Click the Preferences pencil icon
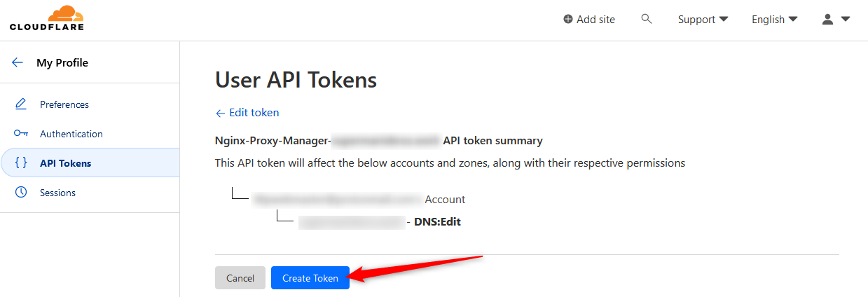Viewport: 868px width, 297px height. (x=21, y=104)
